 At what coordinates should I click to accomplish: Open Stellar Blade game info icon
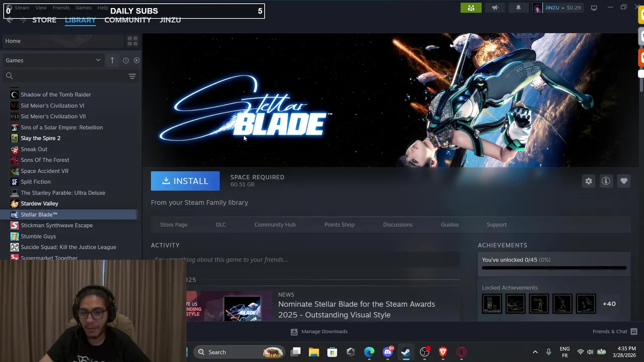pos(606,181)
